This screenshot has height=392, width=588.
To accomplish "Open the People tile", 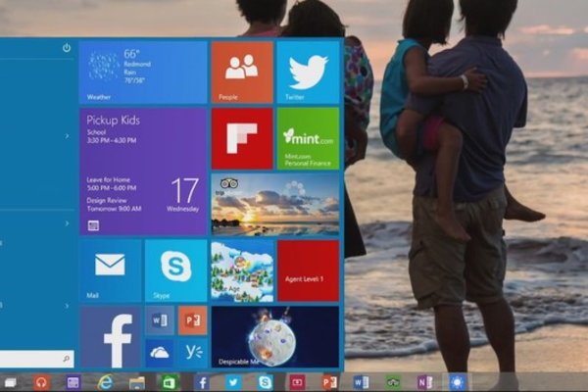I will coord(242,72).
